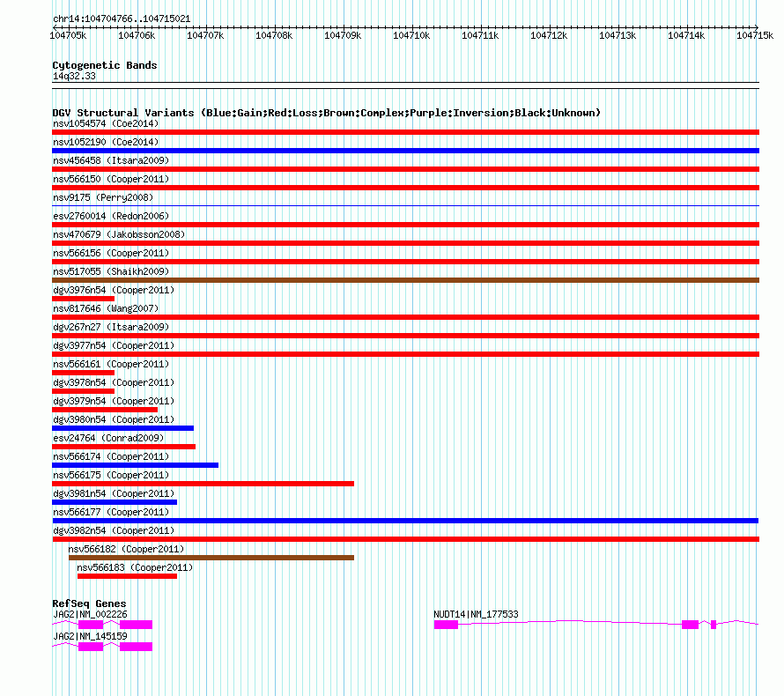Select the dgv3977n54 (Cooper2011) label

point(114,345)
